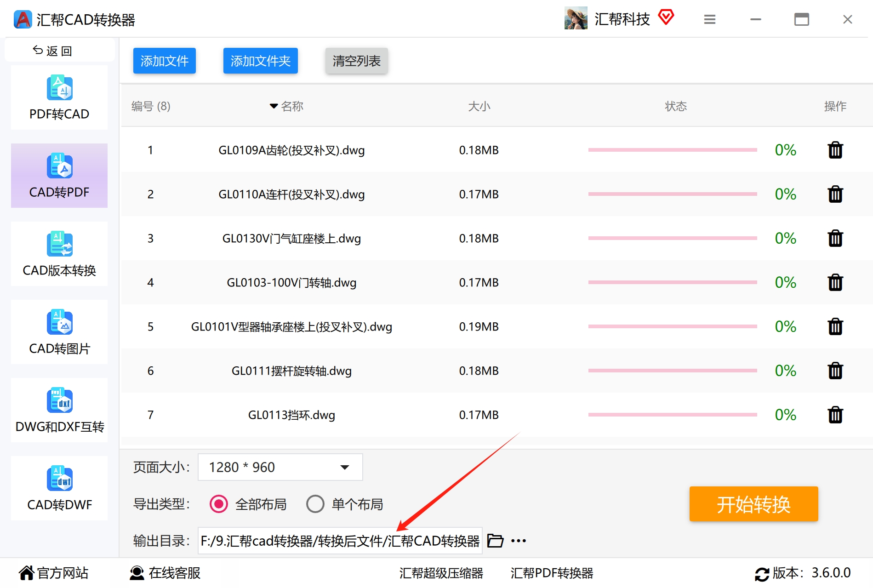Screen dimensions: 873x588
Task: Open the 官方网站 link
Action: click(x=54, y=573)
